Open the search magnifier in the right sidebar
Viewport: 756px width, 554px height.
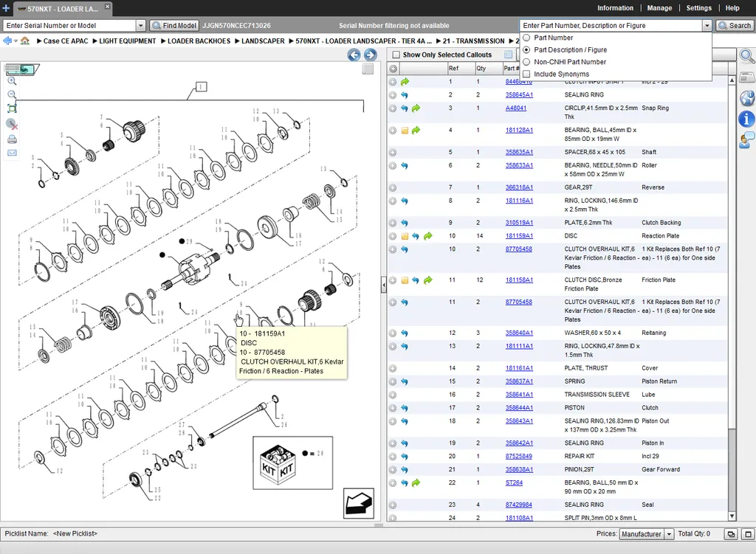[747, 56]
